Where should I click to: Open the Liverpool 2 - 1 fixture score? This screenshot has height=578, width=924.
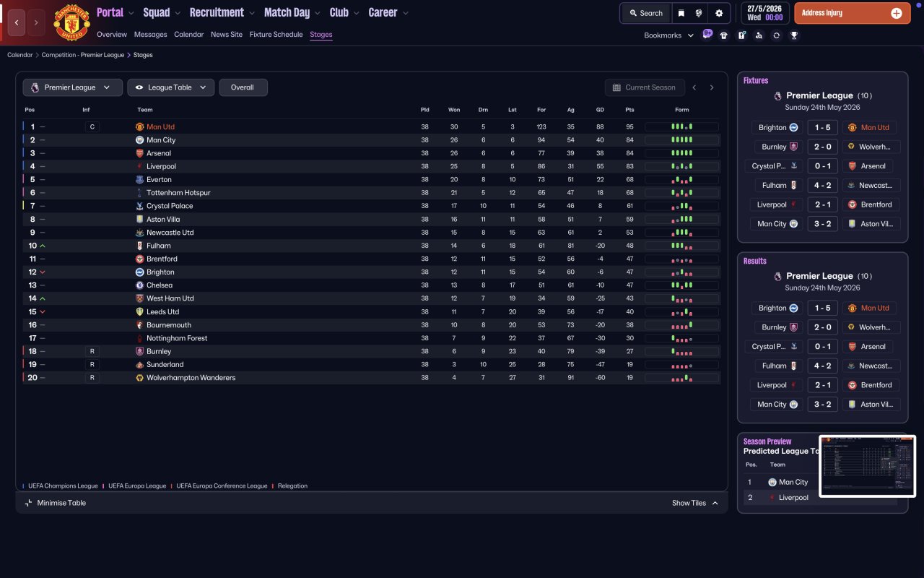(823, 204)
